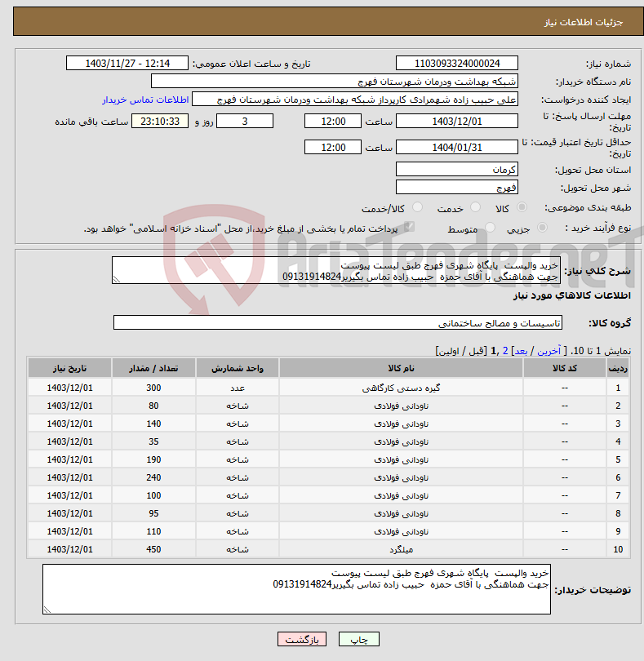Click quantity 35 in row 4
The width and height of the screenshot is (644, 661).
153,441
